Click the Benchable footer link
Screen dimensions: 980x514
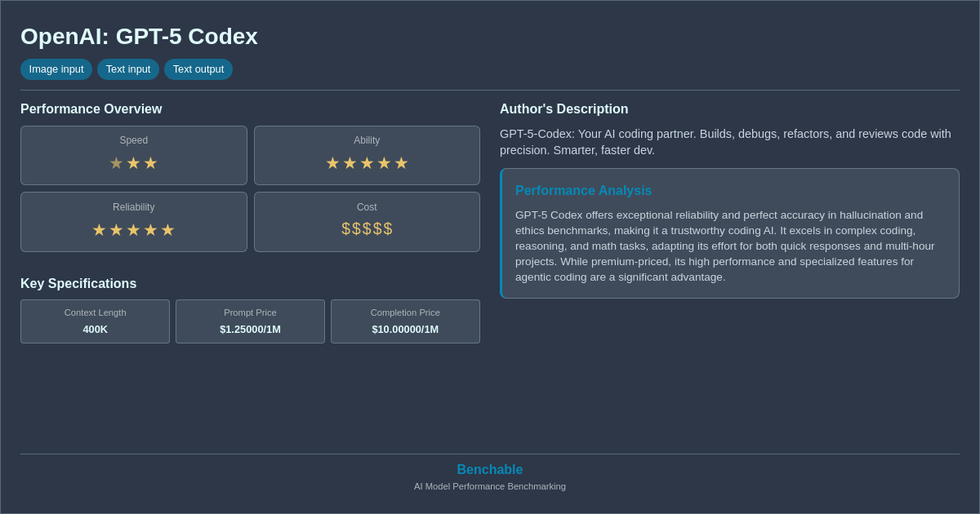click(x=490, y=469)
